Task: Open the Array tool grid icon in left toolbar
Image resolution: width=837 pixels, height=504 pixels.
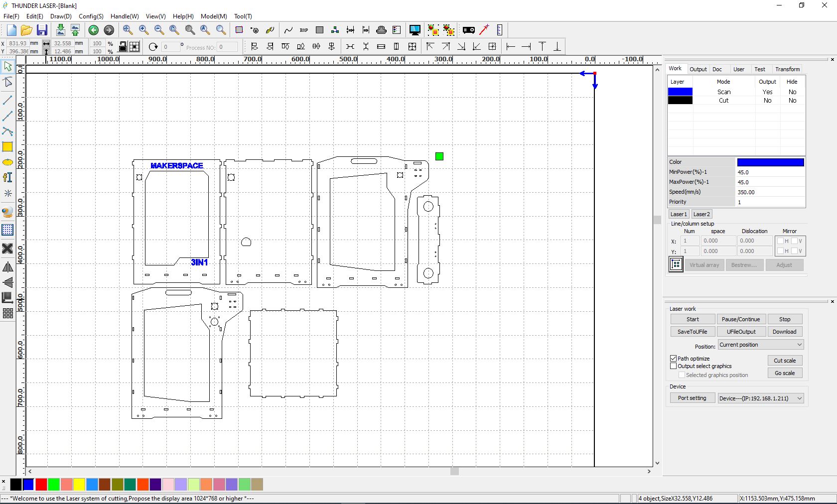Action: point(8,313)
